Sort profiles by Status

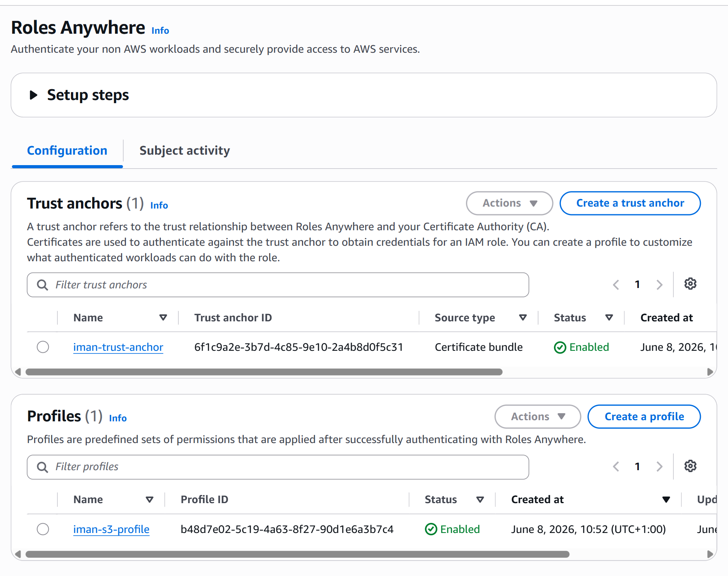point(480,500)
